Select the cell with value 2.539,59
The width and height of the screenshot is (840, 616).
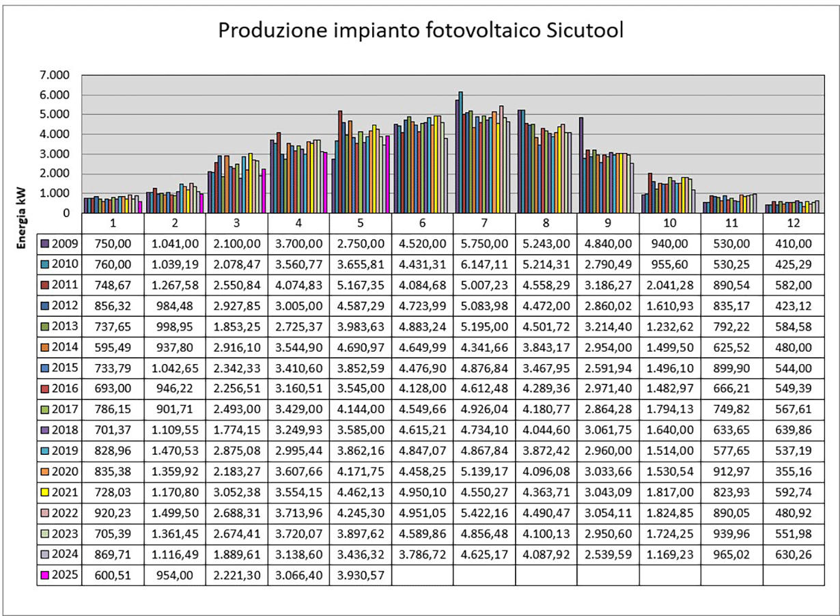(608, 555)
